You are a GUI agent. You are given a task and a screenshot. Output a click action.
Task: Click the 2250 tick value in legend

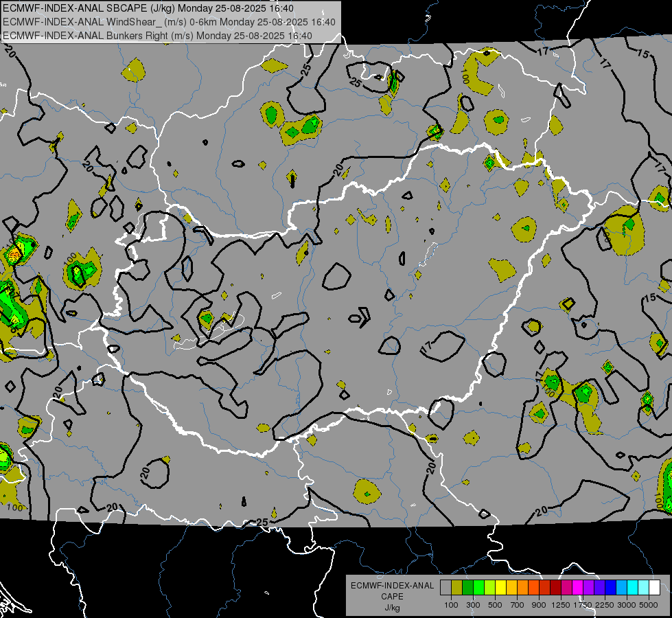605,605
